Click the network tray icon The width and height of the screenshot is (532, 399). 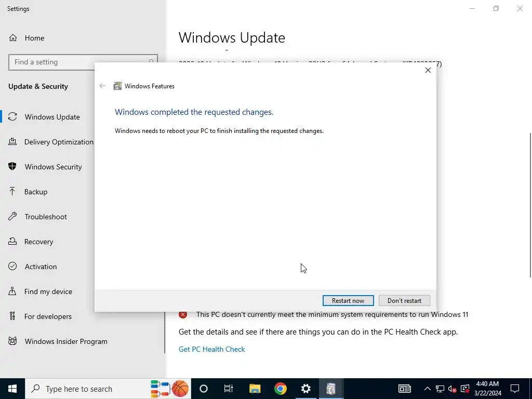tap(440, 389)
